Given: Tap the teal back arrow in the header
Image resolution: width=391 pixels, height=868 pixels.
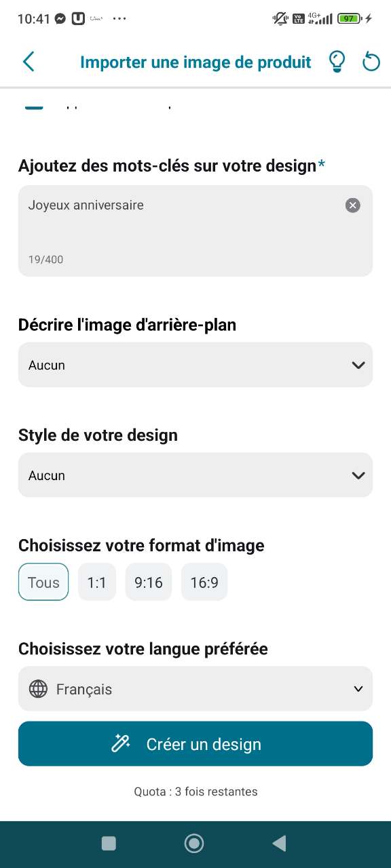Looking at the screenshot, I should pos(28,61).
